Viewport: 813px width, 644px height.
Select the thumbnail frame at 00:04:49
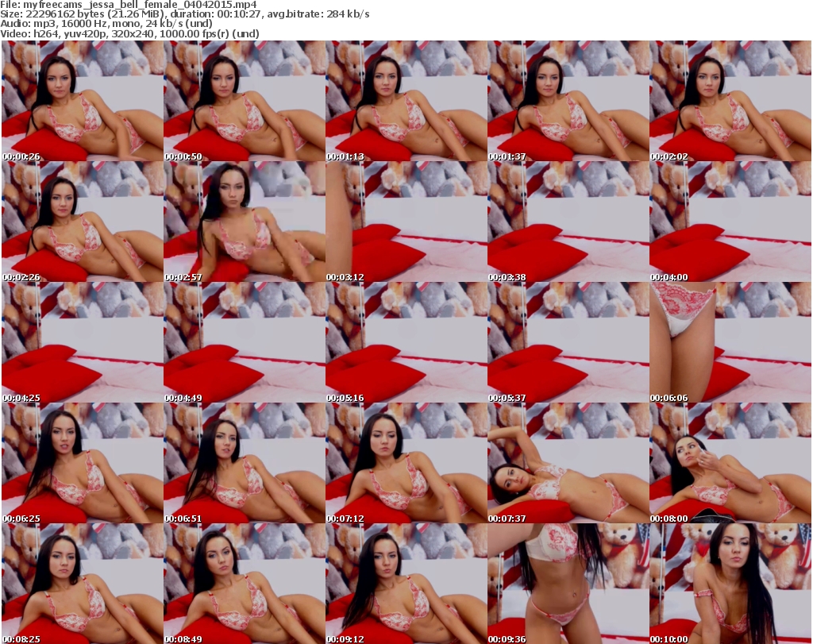(x=245, y=343)
